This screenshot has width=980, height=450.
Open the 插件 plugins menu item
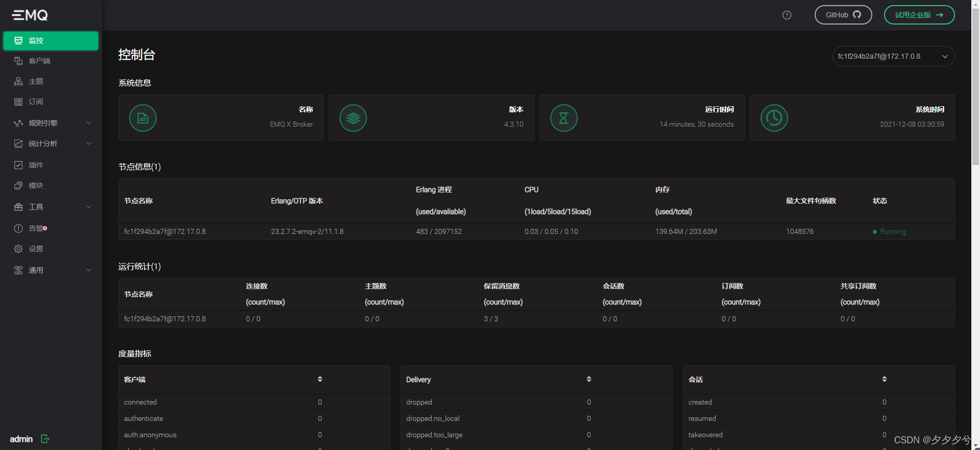[x=51, y=165]
